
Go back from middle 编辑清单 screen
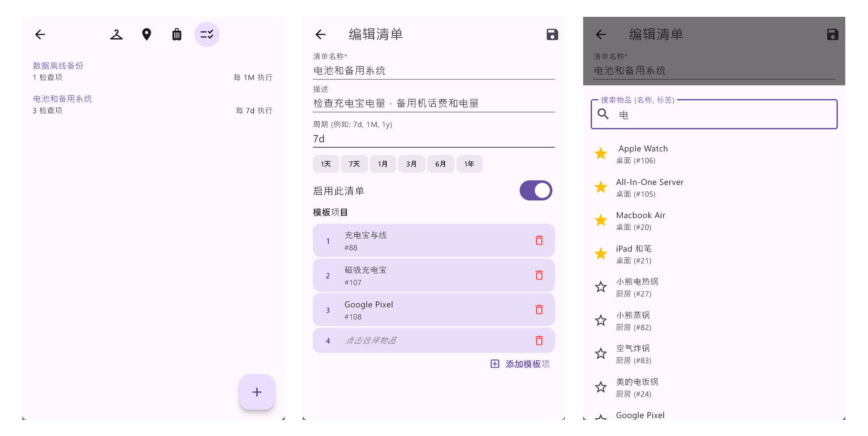pyautogui.click(x=320, y=34)
